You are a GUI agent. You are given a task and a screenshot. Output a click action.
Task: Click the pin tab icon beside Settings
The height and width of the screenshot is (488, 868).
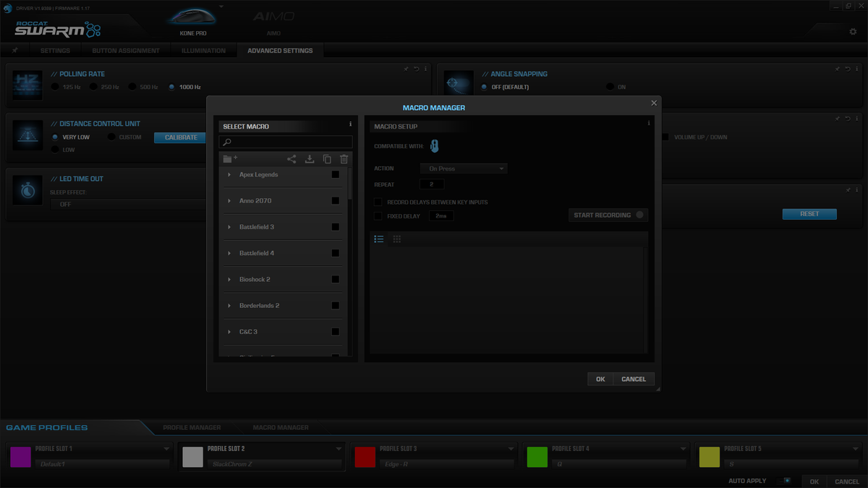click(x=15, y=51)
